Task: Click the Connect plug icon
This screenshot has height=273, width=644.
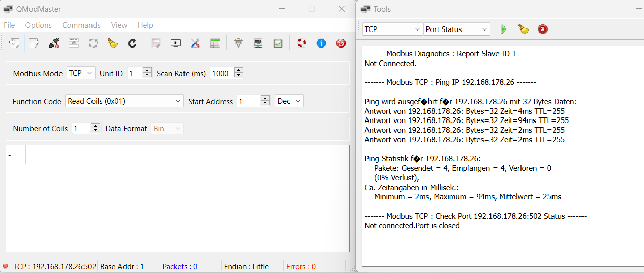Action: pyautogui.click(x=54, y=43)
